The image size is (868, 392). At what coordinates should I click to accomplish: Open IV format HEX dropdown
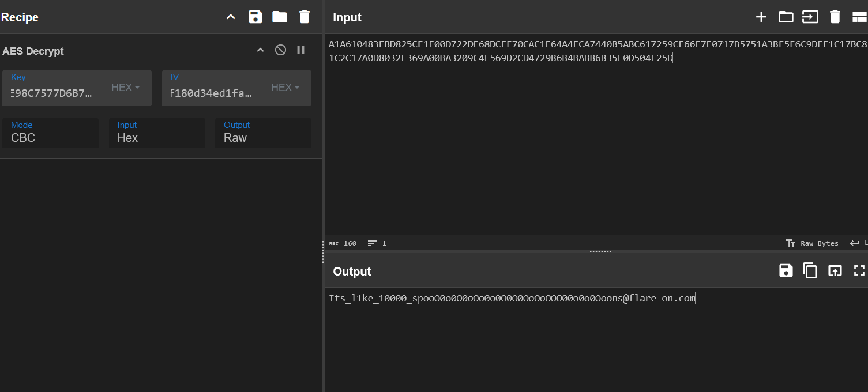click(x=285, y=88)
